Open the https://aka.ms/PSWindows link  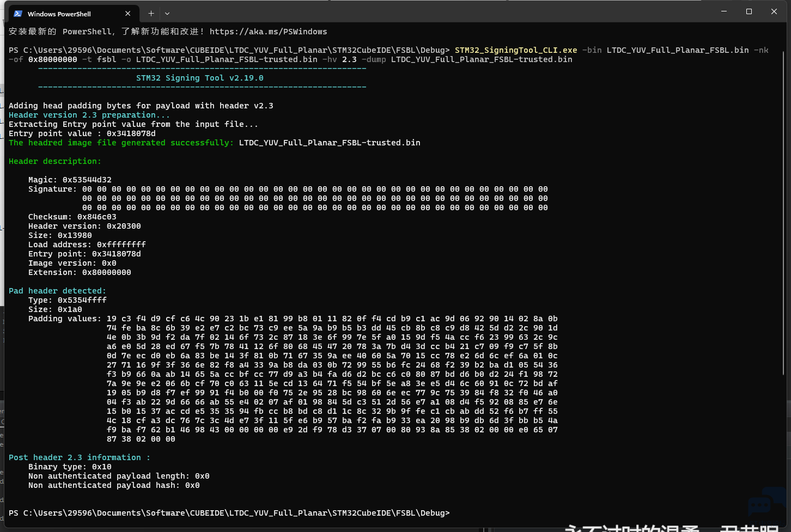coord(268,32)
